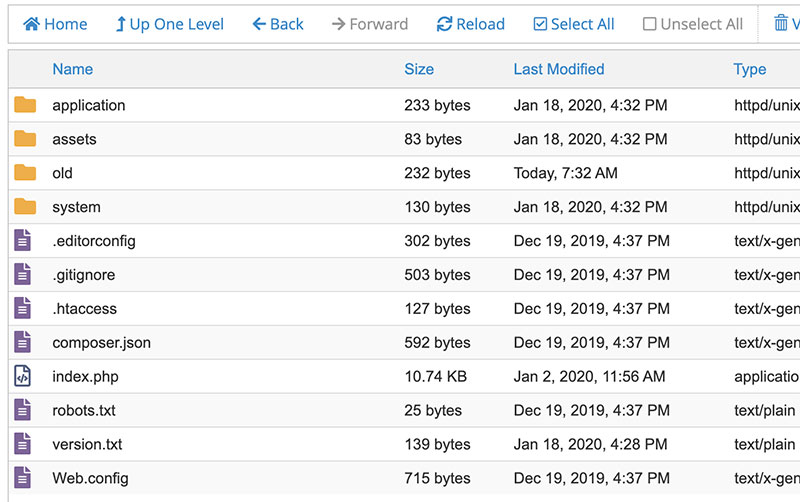The height and width of the screenshot is (502, 800).
Task: Click the system folder icon
Action: click(25, 207)
